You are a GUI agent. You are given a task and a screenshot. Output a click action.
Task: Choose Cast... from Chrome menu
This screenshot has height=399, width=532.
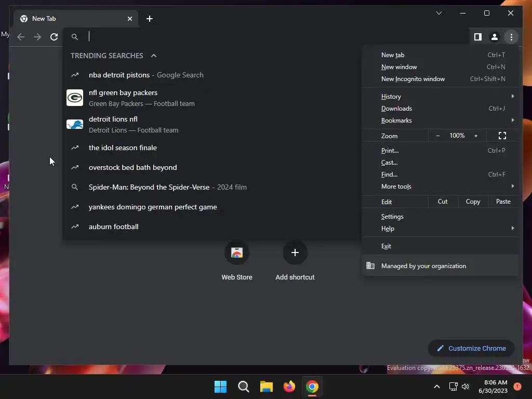[x=440, y=163]
